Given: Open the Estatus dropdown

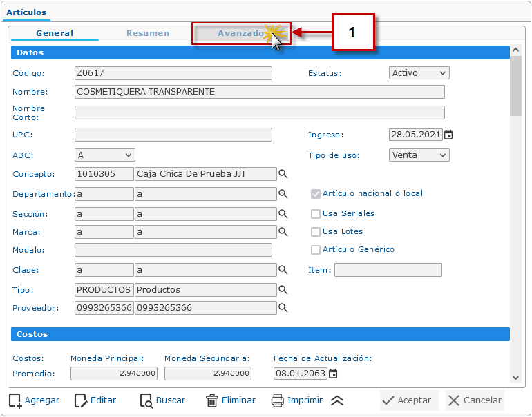Looking at the screenshot, I should point(419,73).
